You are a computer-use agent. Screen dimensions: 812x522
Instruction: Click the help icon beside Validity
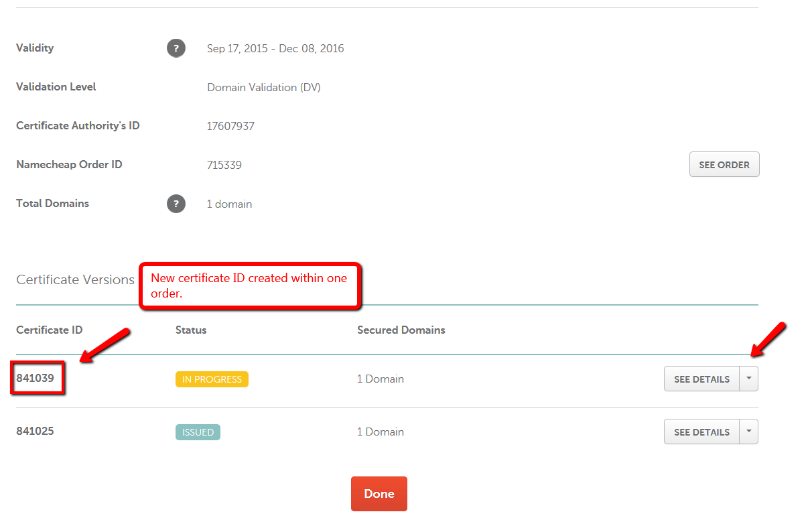(x=176, y=48)
